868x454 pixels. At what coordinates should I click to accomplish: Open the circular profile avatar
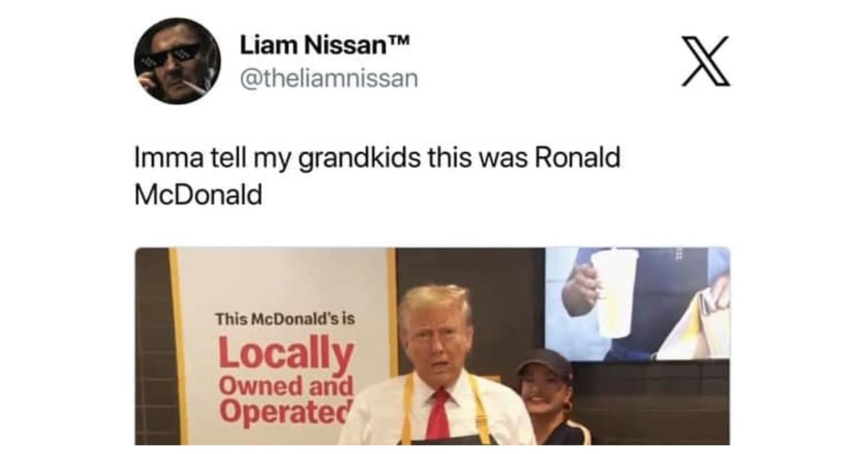pyautogui.click(x=177, y=61)
